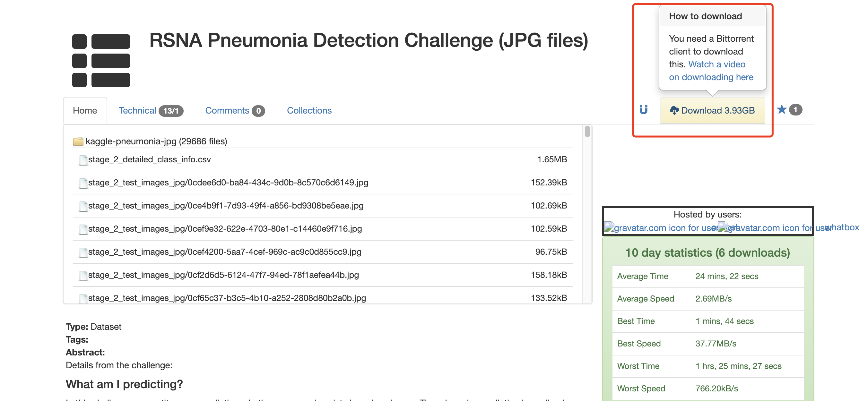Viewport: 868px width, 401px height.
Task: Click the dataset grid logo icon
Action: click(101, 61)
